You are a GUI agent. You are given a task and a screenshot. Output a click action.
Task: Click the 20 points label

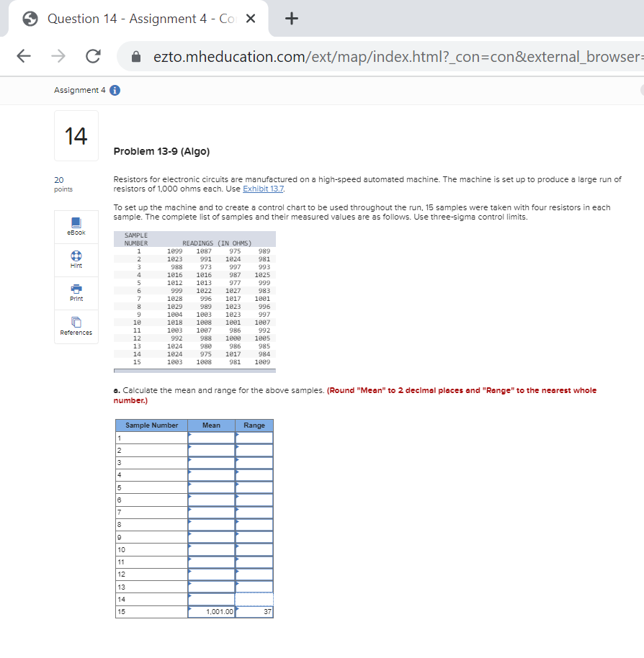(63, 184)
